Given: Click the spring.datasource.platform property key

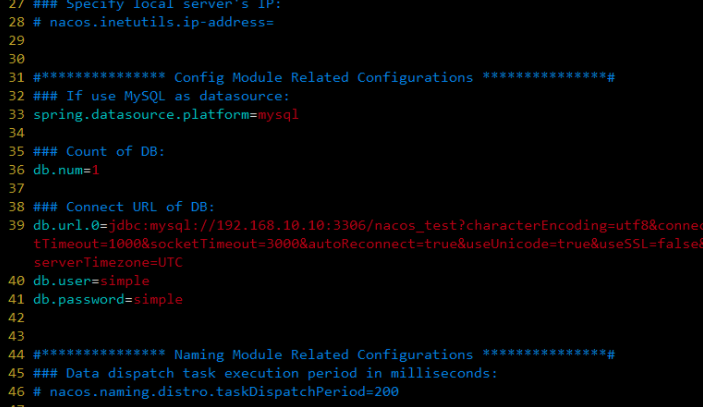Looking at the screenshot, I should point(141,115).
